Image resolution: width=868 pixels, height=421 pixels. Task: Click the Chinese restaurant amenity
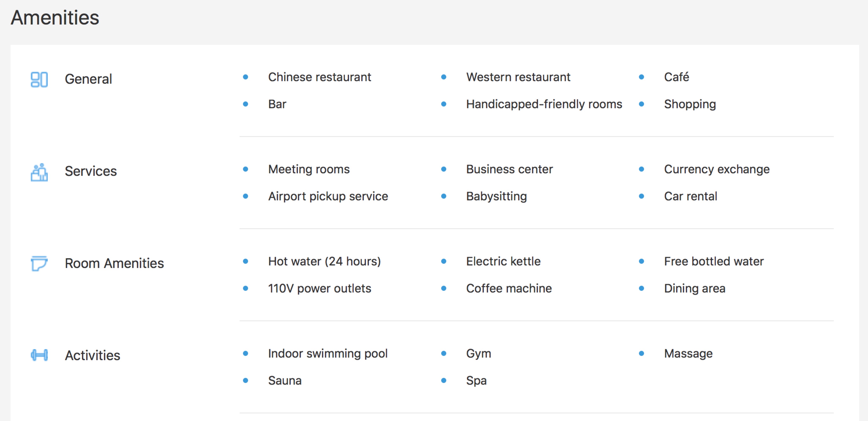[x=319, y=77]
